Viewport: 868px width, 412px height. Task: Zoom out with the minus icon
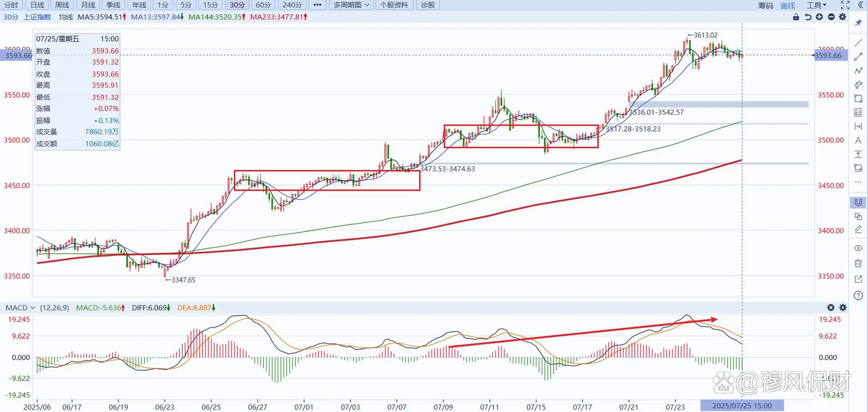pos(831,17)
